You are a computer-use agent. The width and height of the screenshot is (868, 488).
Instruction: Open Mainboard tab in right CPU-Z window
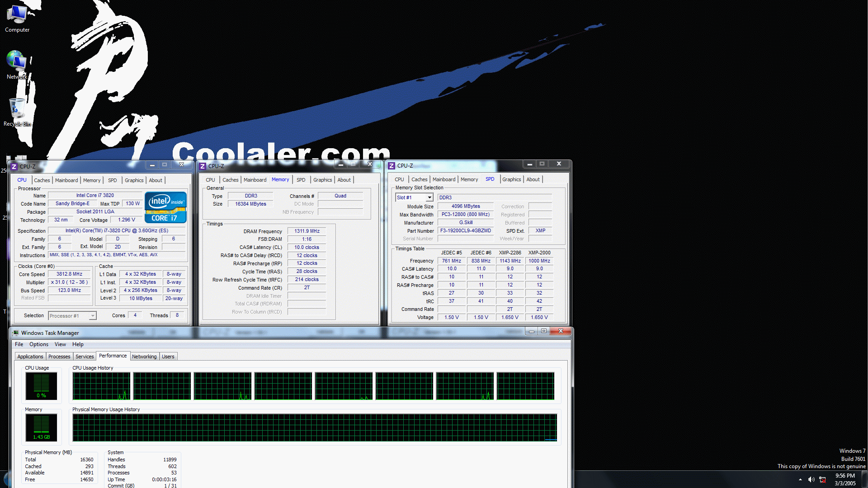click(444, 179)
